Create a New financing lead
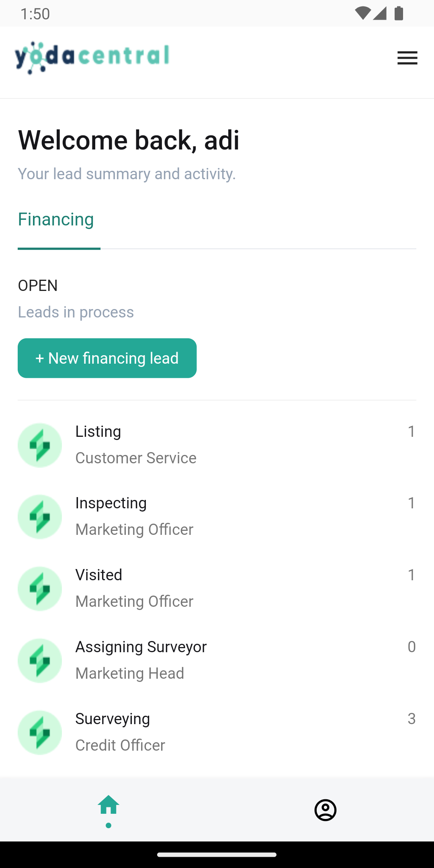434x868 pixels. pyautogui.click(x=107, y=358)
